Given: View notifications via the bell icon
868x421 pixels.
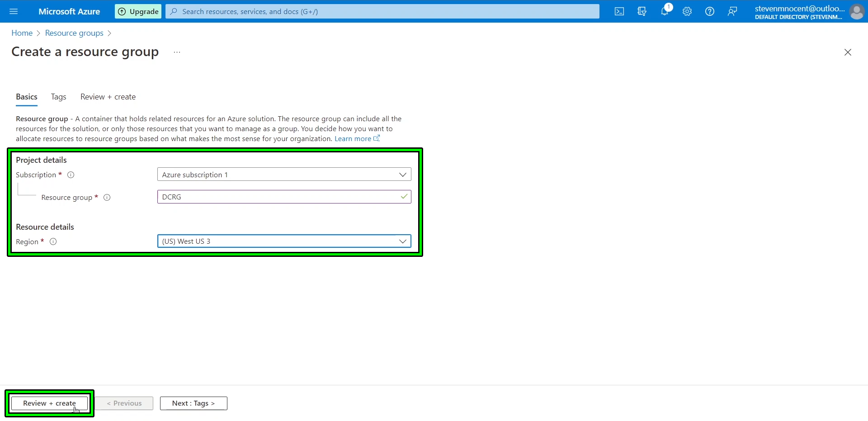Looking at the screenshot, I should [665, 11].
